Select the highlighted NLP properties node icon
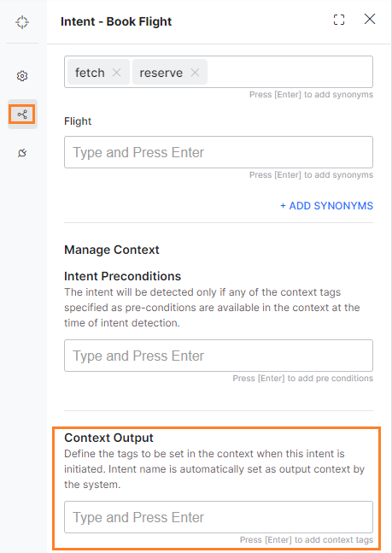392x553 pixels. click(22, 115)
